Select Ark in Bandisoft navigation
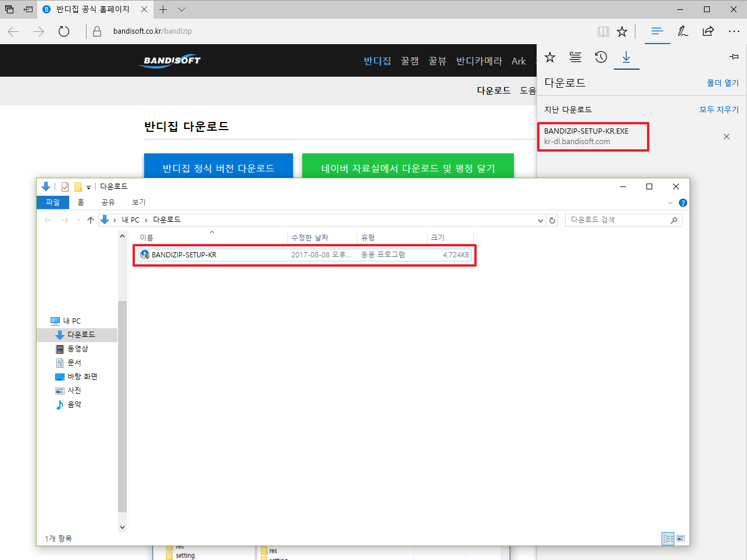Image resolution: width=747 pixels, height=560 pixels. [519, 61]
